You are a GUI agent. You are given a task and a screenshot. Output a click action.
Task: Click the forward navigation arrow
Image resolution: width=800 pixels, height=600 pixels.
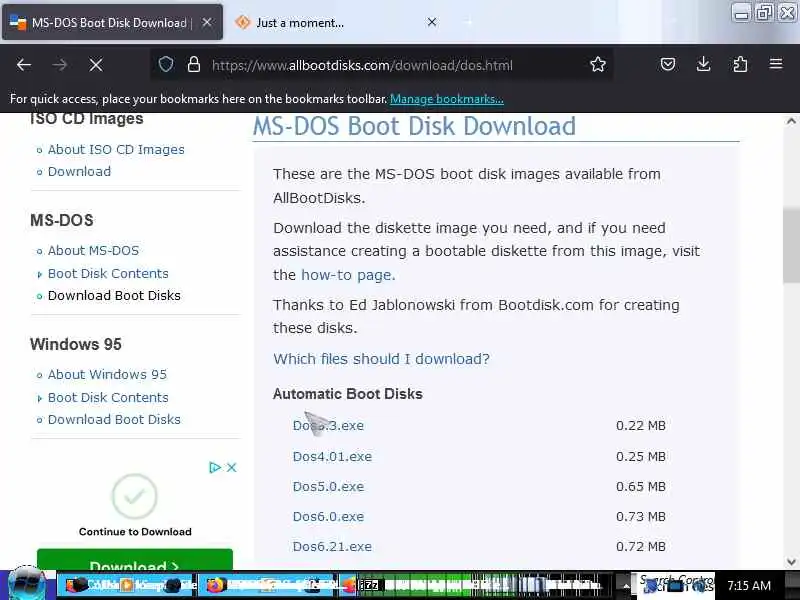(x=60, y=65)
